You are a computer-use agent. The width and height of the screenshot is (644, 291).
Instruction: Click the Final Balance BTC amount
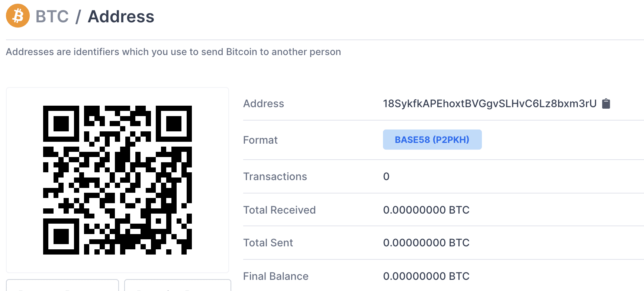click(426, 276)
